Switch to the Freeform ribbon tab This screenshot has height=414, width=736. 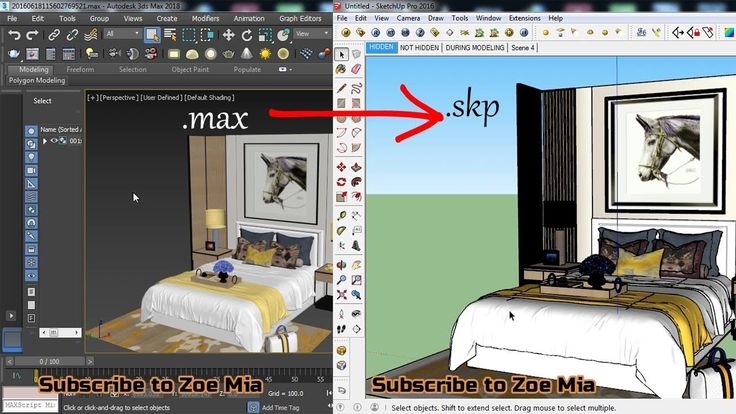point(80,69)
